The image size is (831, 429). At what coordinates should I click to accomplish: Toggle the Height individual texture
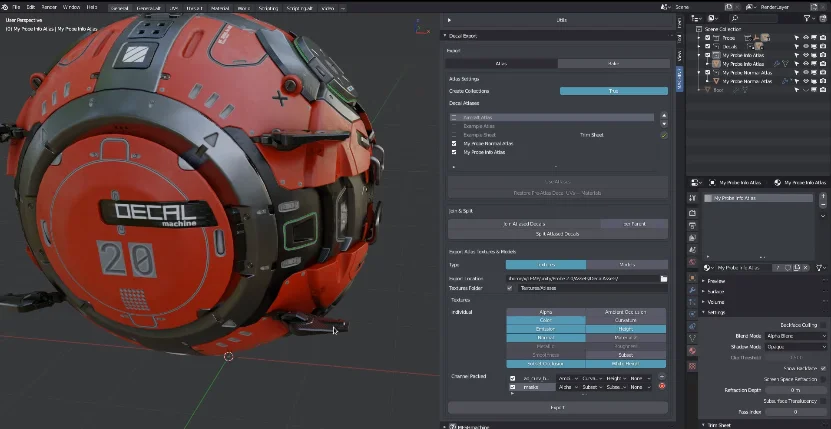point(626,329)
